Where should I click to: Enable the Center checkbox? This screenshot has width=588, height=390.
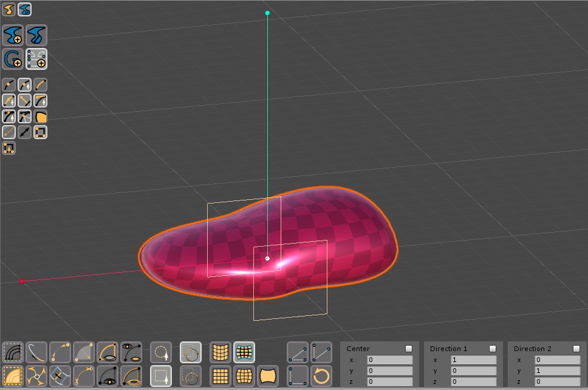409,349
